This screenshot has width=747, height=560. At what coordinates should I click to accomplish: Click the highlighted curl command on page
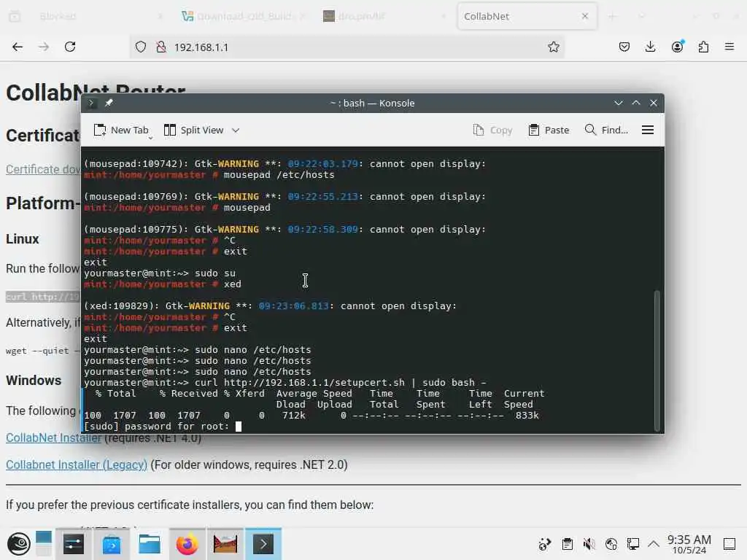tap(43, 297)
